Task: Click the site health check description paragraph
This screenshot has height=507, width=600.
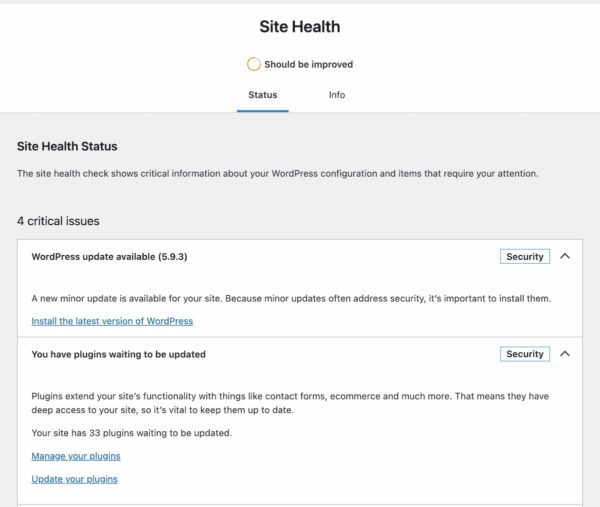Action: 278,174
